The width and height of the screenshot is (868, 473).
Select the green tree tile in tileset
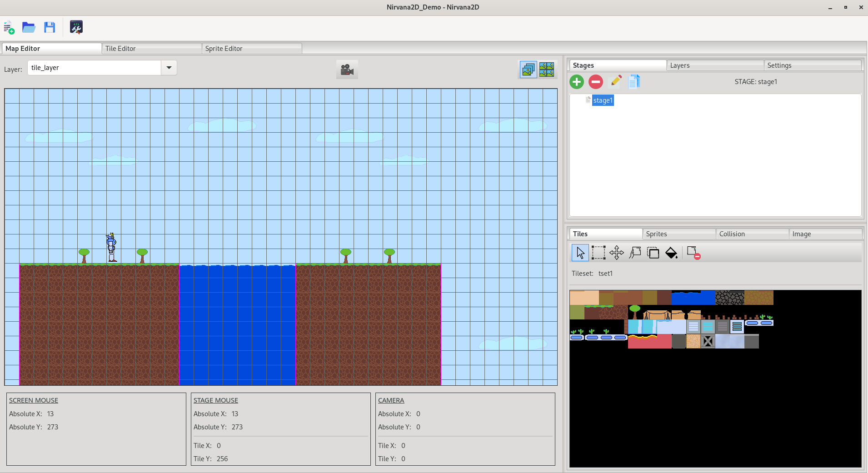point(635,312)
